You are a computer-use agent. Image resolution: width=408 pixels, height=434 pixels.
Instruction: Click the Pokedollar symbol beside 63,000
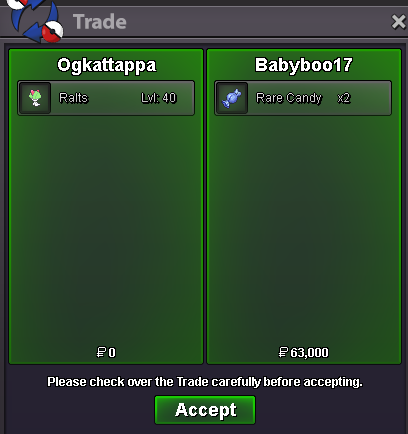[283, 352]
